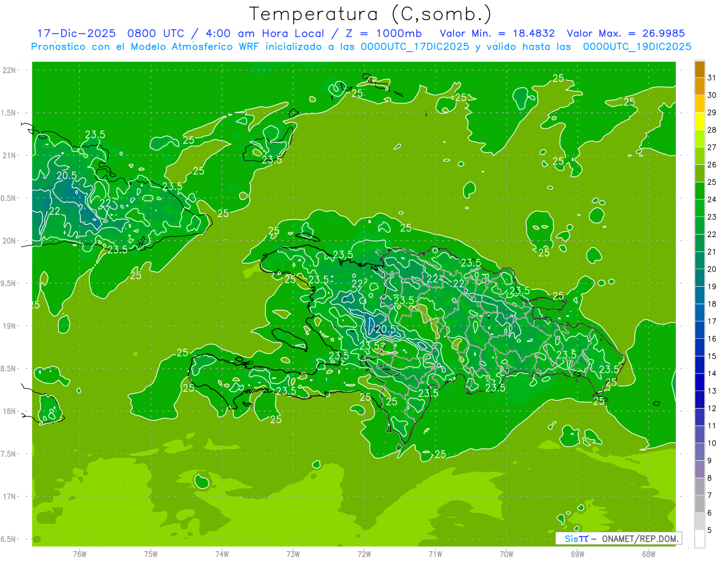
Task: Click the '76W' longitude axis label
Action: click(x=79, y=554)
